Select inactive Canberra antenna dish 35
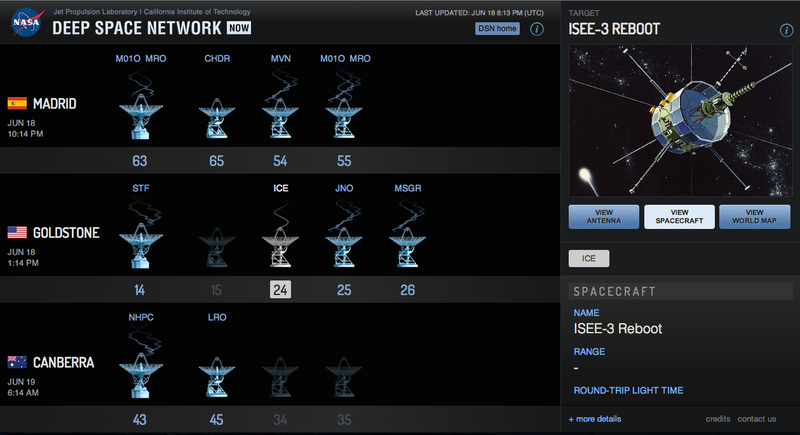This screenshot has height=435, width=800. pos(344,377)
